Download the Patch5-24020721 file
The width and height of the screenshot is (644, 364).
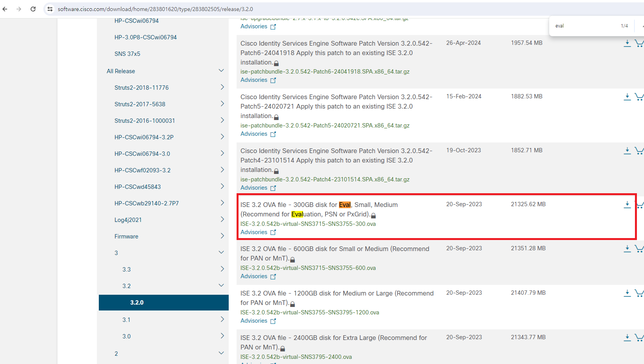[627, 97]
